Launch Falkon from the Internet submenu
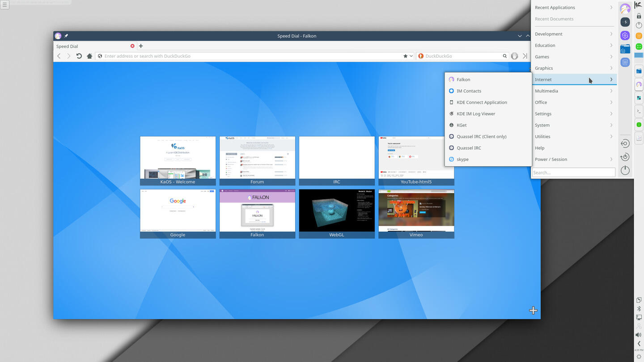Screen dimensions: 644x362 (488, 80)
